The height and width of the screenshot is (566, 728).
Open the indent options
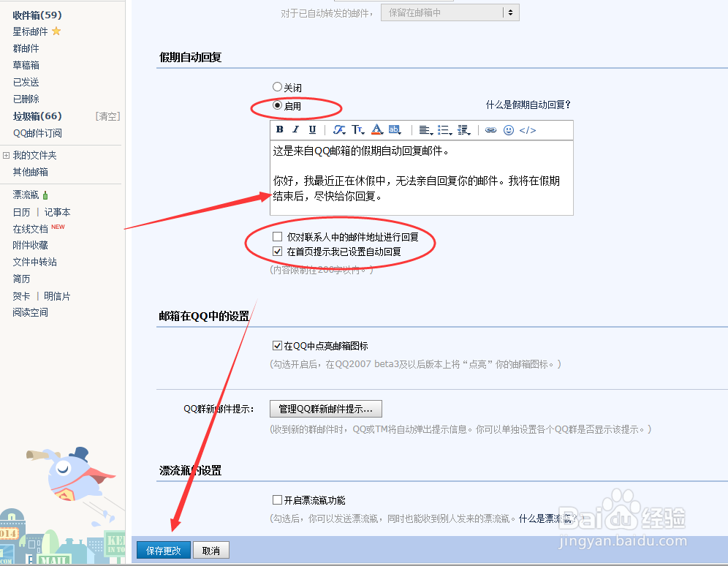click(x=464, y=130)
